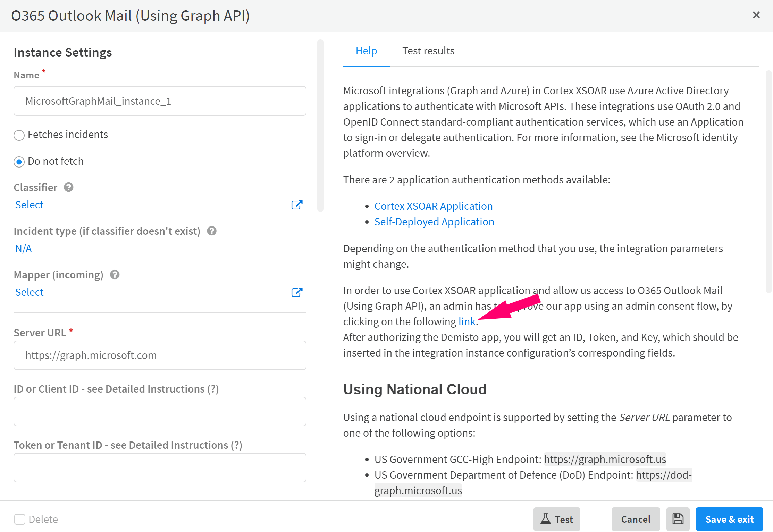Select the Do not fetch option
The image size is (773, 532).
[x=19, y=162]
